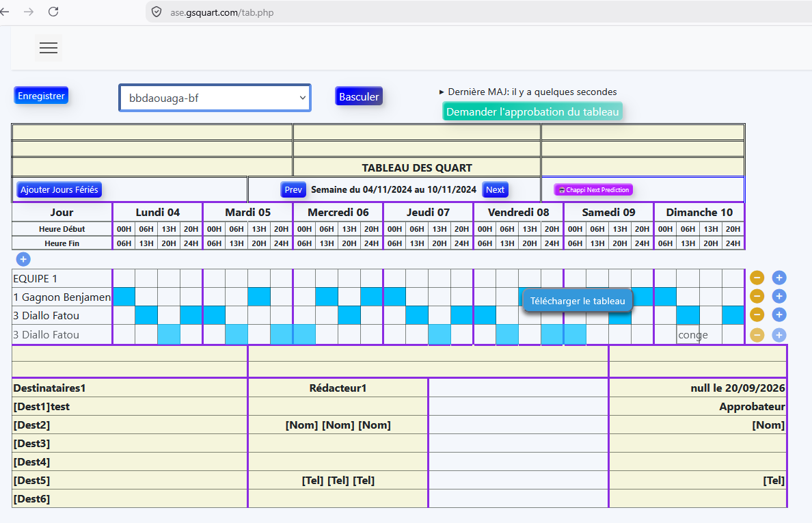Screen dimensions: 812x523
Task: Click Ajouter Jours Fériés
Action: coord(59,189)
